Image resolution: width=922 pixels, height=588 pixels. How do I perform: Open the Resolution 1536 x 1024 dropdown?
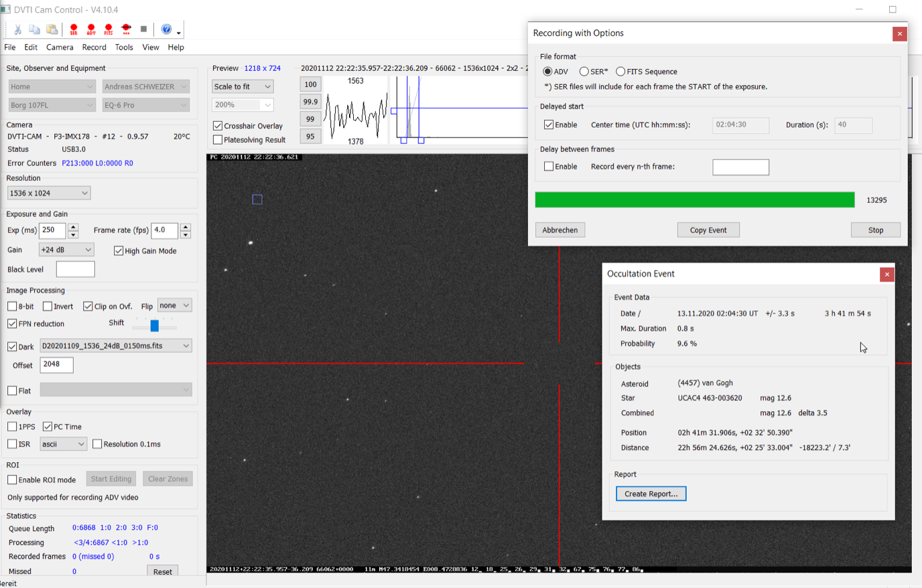pyautogui.click(x=49, y=193)
